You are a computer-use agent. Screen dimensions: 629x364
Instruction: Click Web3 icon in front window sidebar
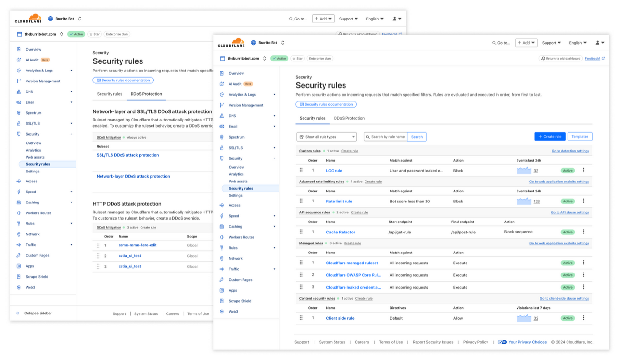222,312
